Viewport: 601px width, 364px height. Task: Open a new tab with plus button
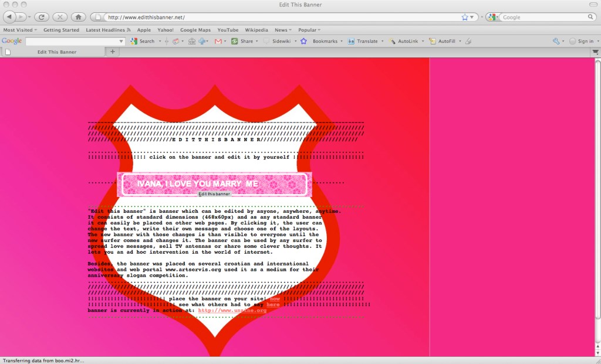pyautogui.click(x=113, y=52)
